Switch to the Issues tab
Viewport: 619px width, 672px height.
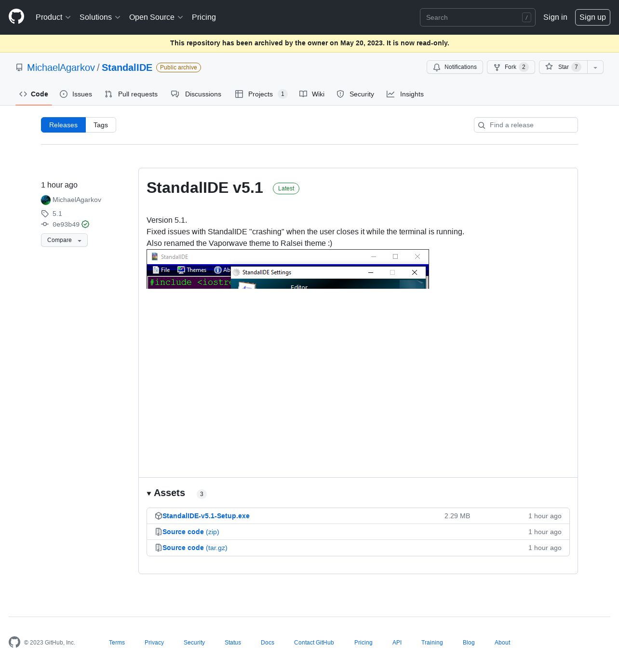[76, 94]
